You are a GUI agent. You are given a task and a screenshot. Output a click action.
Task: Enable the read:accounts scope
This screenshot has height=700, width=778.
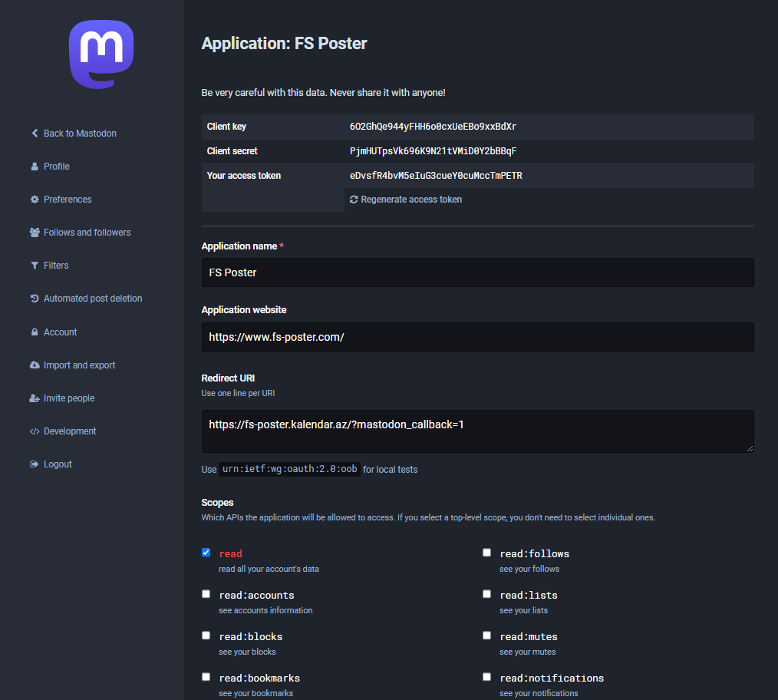click(206, 594)
